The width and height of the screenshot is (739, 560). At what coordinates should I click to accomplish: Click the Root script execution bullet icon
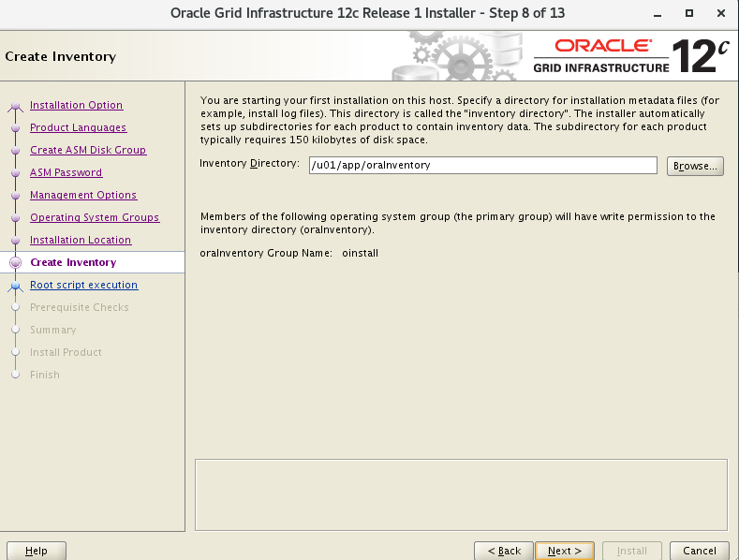(16, 286)
